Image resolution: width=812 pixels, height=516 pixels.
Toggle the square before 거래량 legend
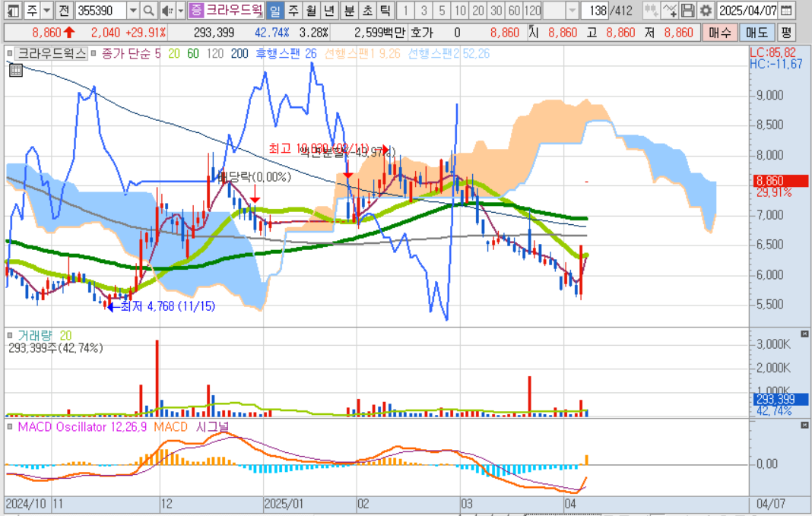(10, 335)
